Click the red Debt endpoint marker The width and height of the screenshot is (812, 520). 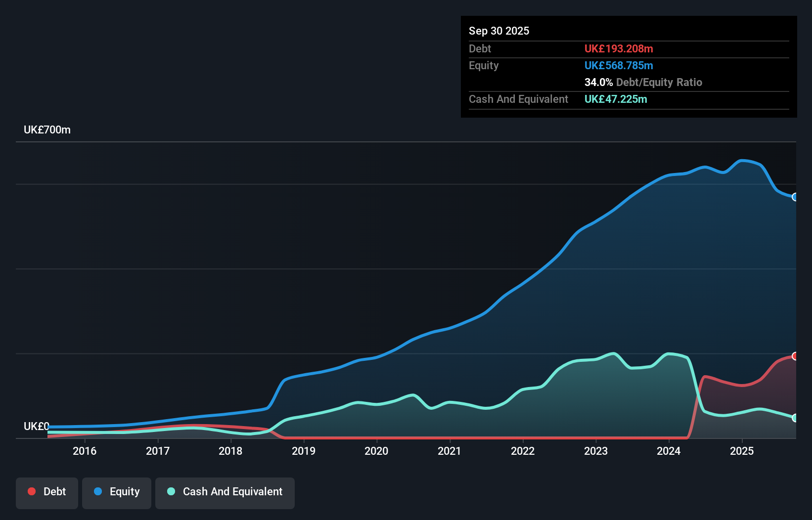(x=795, y=356)
